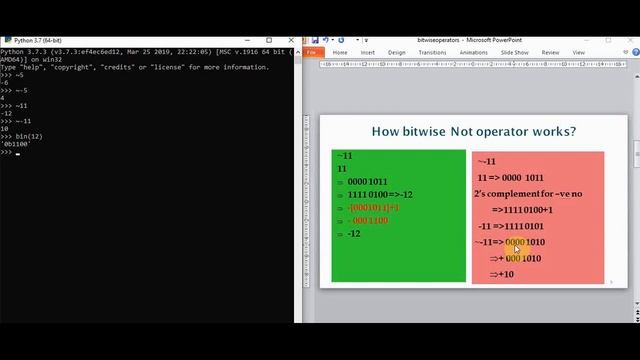Click PowerPoint vertical scrollbar down arrow
The image size is (640, 360).
(637, 304)
